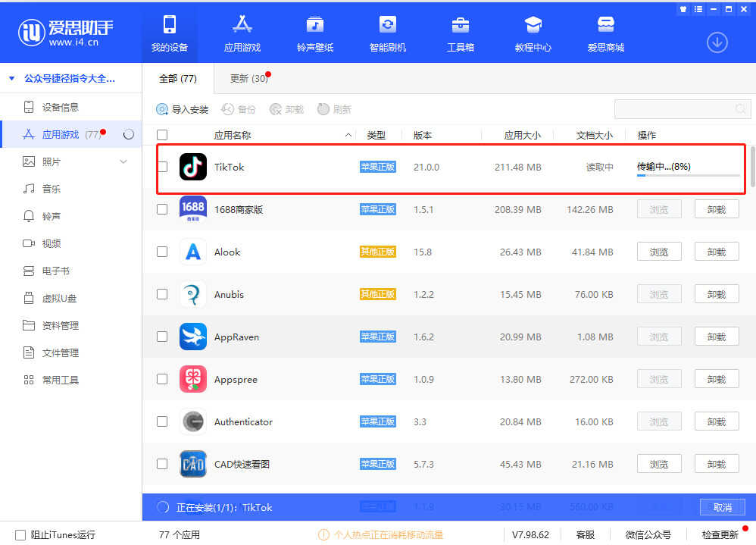Image resolution: width=756 pixels, height=545 pixels.
Task: Click the 刷新 refresh toolbar button
Action: pos(334,109)
